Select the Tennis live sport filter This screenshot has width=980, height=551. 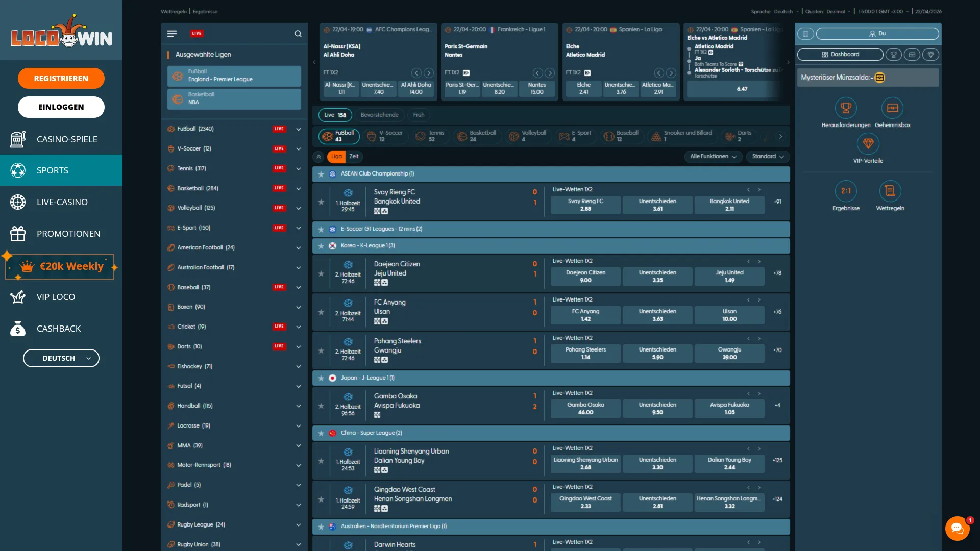[x=430, y=136]
